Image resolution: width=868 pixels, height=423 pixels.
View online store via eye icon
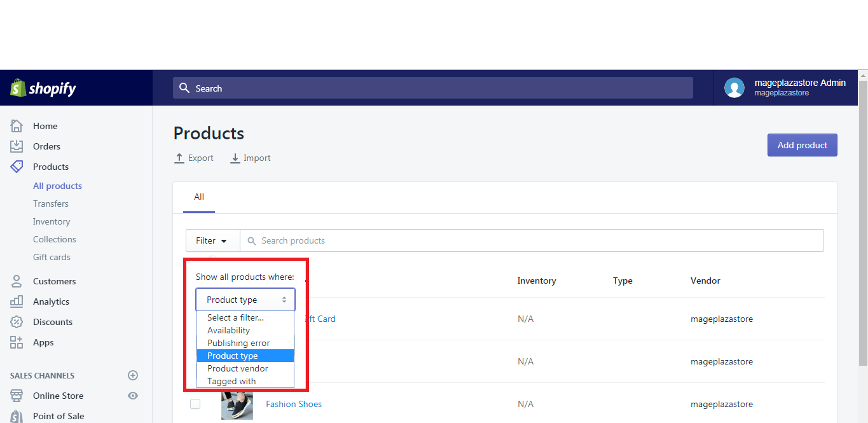coord(133,396)
